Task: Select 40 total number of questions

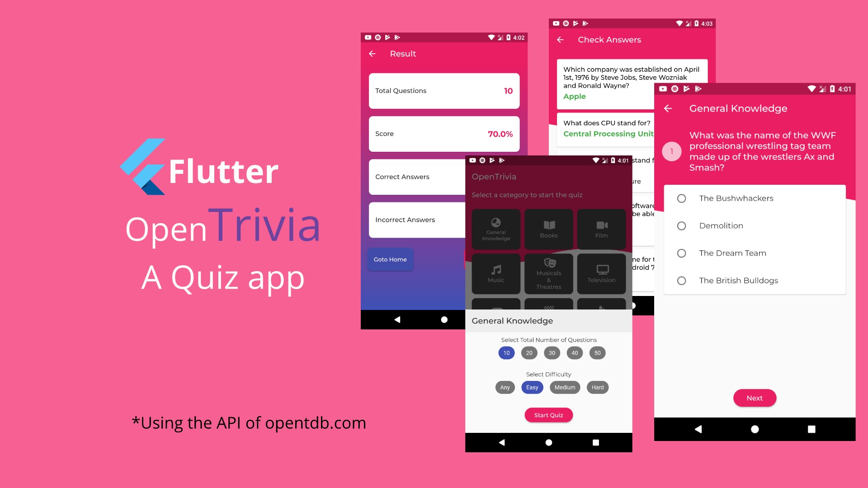Action: (574, 353)
